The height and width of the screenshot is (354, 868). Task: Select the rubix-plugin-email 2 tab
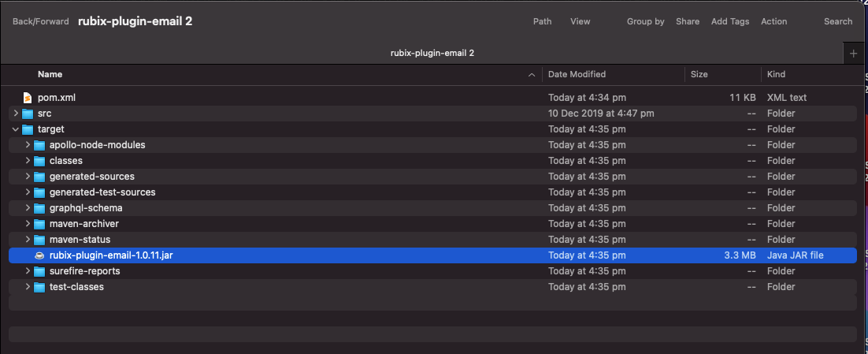[432, 54]
